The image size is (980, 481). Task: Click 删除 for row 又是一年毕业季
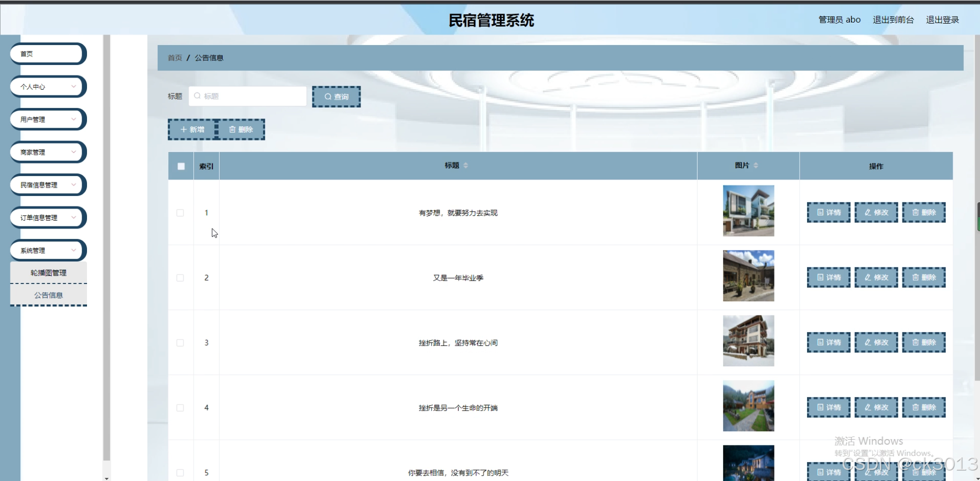coord(924,277)
